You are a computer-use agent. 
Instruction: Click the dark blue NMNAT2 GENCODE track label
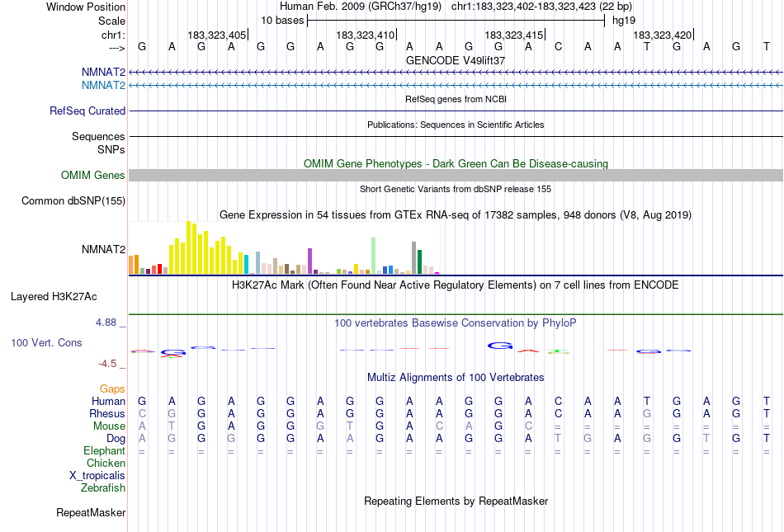[103, 73]
